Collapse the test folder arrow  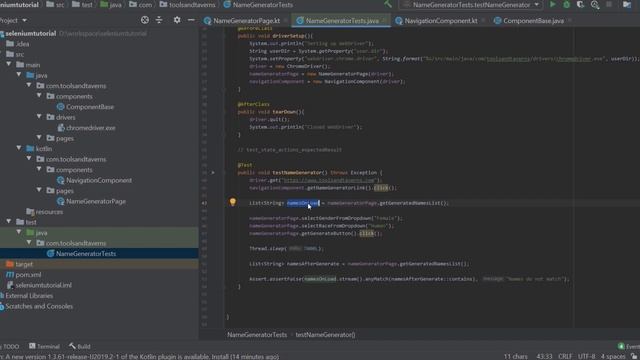[9, 222]
